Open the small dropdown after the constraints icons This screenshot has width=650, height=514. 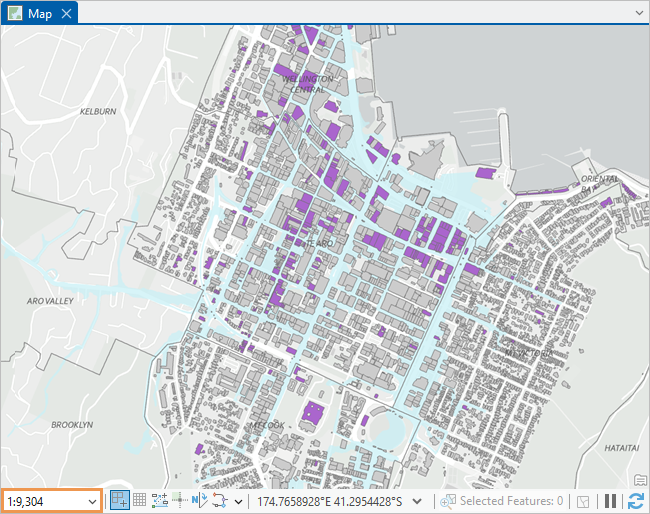[238, 500]
